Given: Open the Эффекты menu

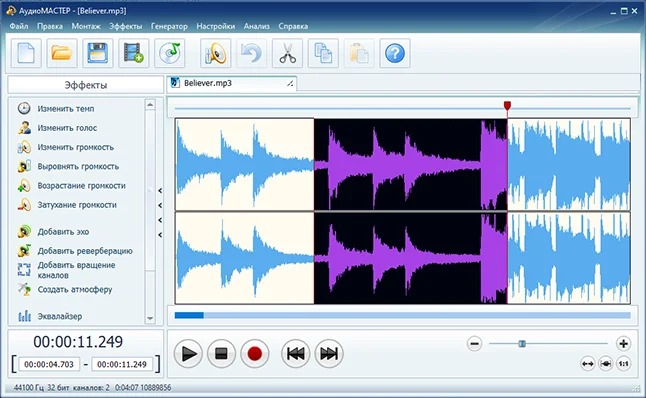Looking at the screenshot, I should [126, 26].
